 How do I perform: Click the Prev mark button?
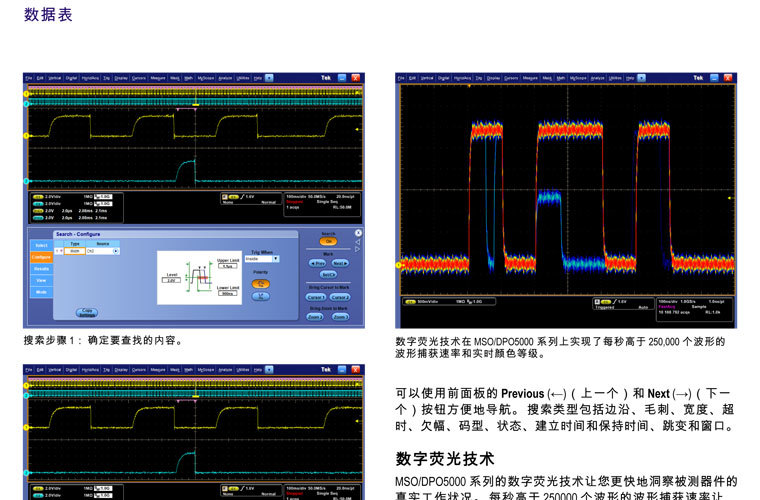pos(317,264)
